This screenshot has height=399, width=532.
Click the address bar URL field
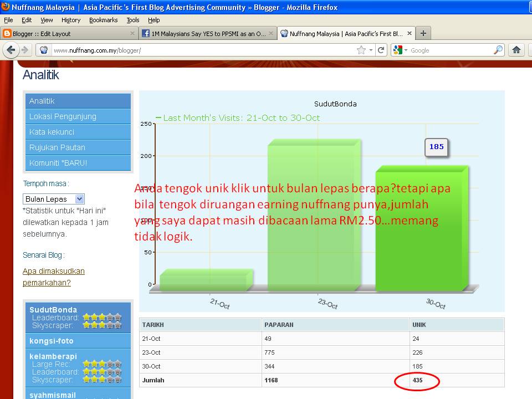coord(203,50)
